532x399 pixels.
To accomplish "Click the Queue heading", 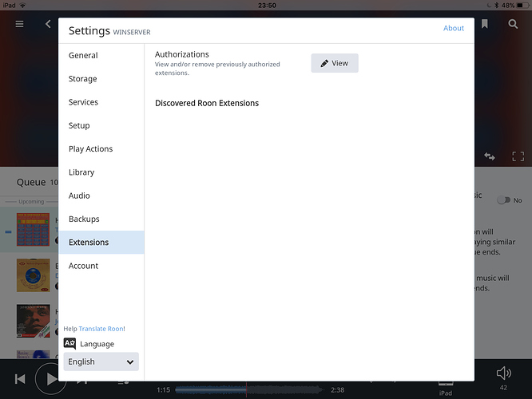I will coord(31,182).
